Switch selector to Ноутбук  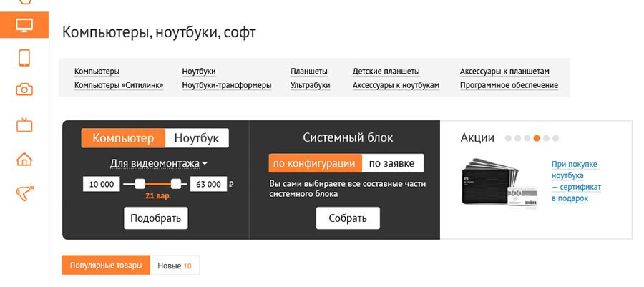[x=197, y=138]
